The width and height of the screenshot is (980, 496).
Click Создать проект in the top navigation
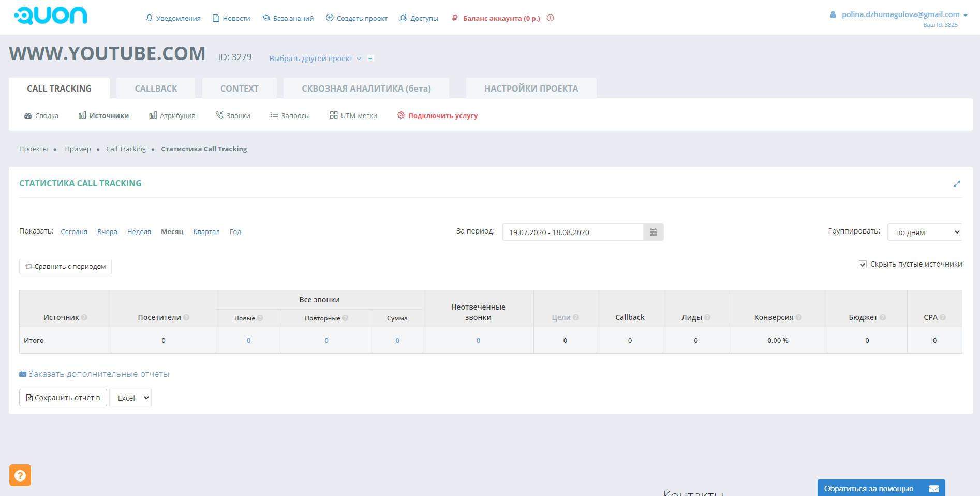pos(357,18)
